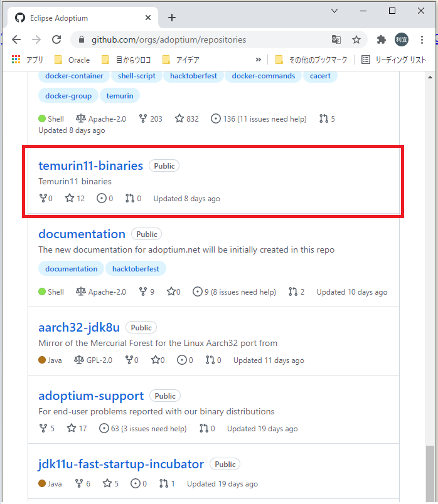Click documentation repo 9 forks icon
The height and width of the screenshot is (504, 438).
(x=143, y=291)
